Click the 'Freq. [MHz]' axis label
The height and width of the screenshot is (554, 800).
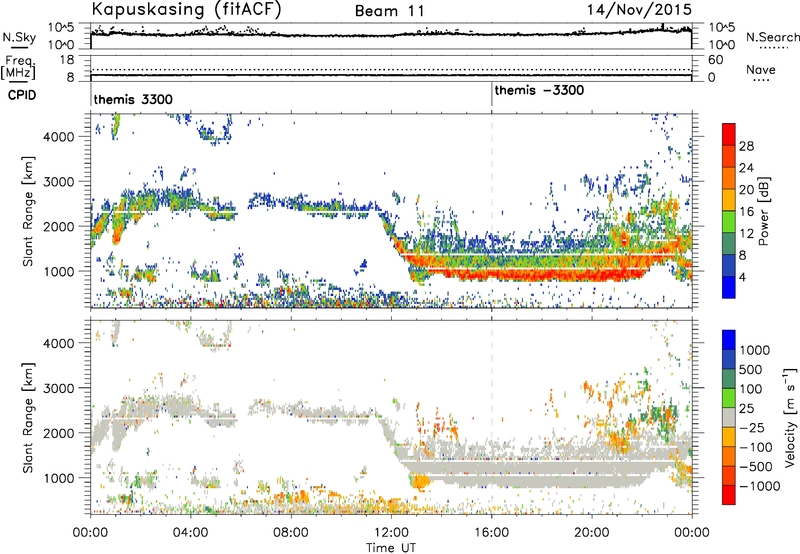coord(18,68)
